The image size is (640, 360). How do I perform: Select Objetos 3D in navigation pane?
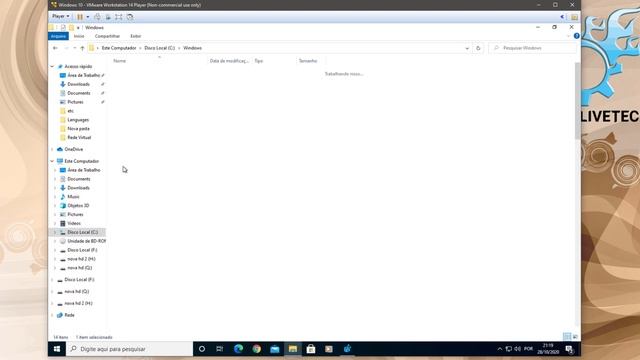(78, 206)
